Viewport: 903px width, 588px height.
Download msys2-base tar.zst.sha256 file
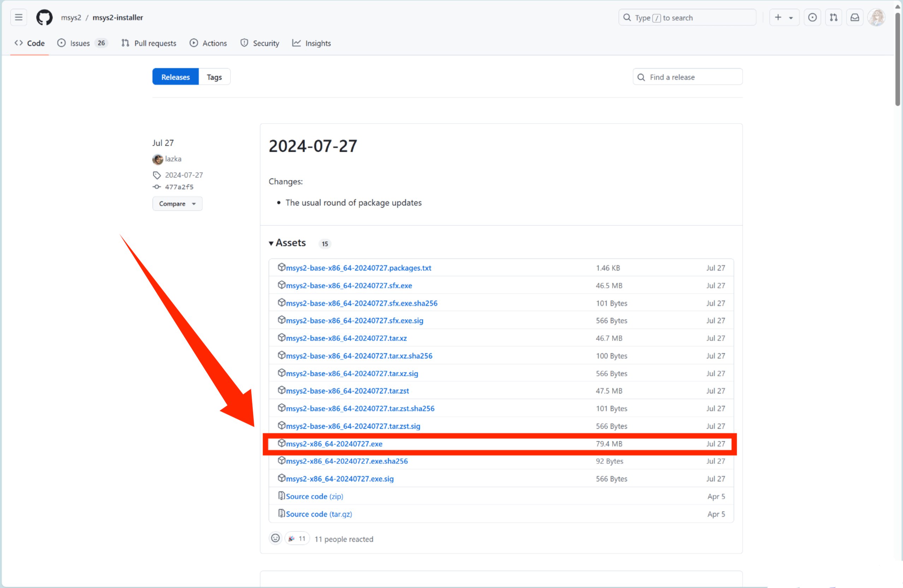click(360, 408)
